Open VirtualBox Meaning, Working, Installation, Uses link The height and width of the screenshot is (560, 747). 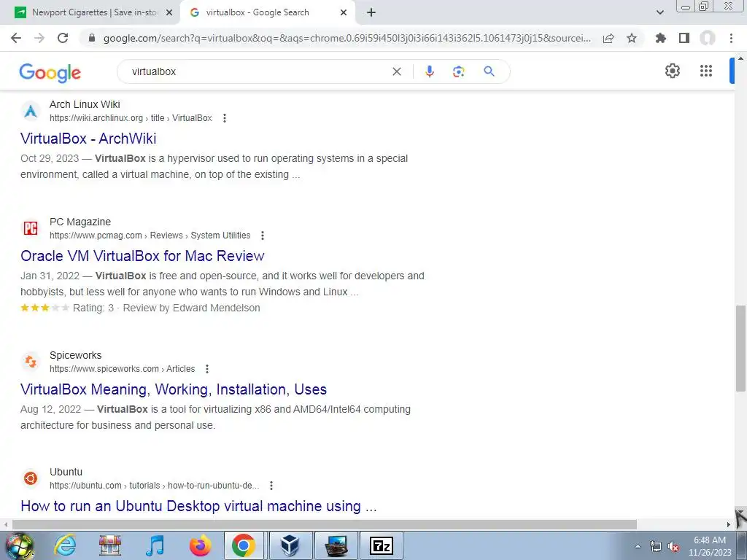coord(174,389)
